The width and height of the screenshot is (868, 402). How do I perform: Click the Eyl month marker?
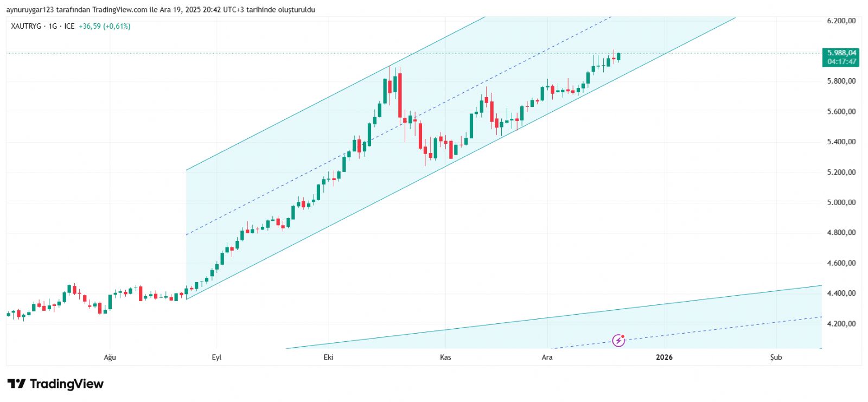tap(216, 357)
